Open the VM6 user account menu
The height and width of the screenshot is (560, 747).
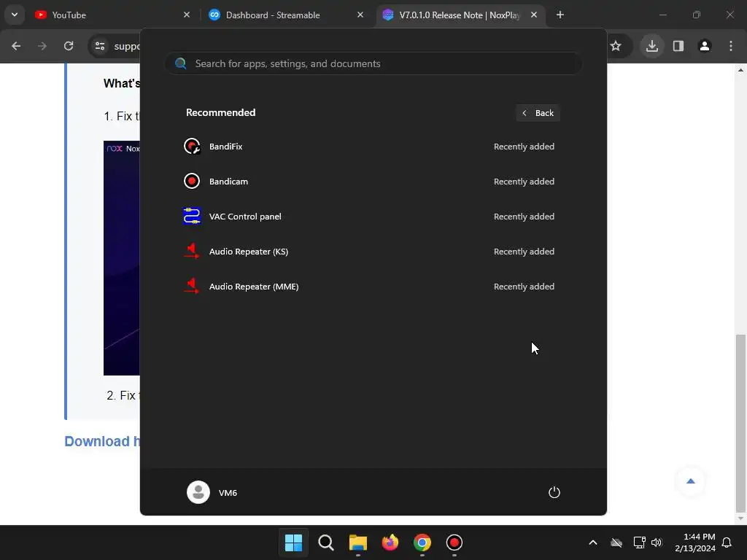[212, 492]
